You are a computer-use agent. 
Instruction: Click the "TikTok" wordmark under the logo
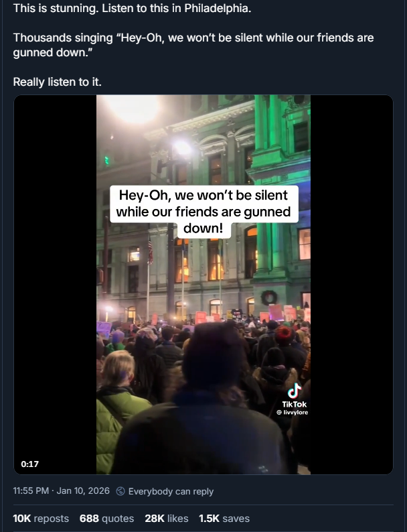294,404
